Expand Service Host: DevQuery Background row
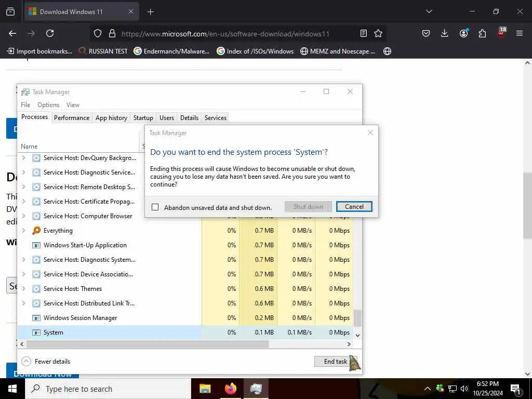 pos(23,158)
